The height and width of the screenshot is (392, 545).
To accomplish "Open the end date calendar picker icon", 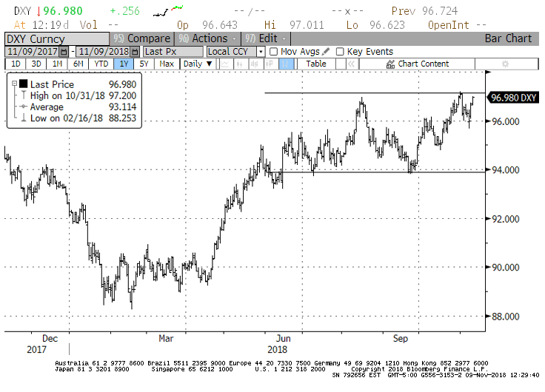I will pos(136,52).
